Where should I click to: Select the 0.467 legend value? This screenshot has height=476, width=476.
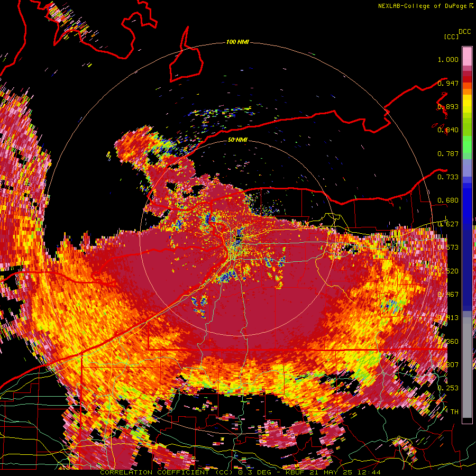[x=448, y=295]
